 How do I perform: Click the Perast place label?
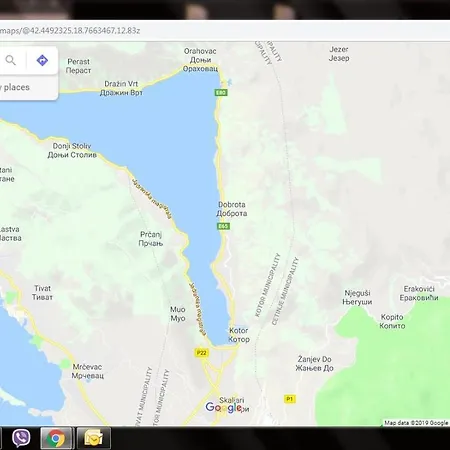(x=78, y=66)
